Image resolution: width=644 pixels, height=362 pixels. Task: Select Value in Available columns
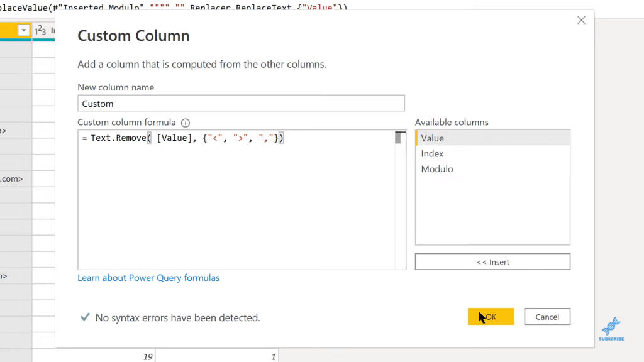pos(492,138)
